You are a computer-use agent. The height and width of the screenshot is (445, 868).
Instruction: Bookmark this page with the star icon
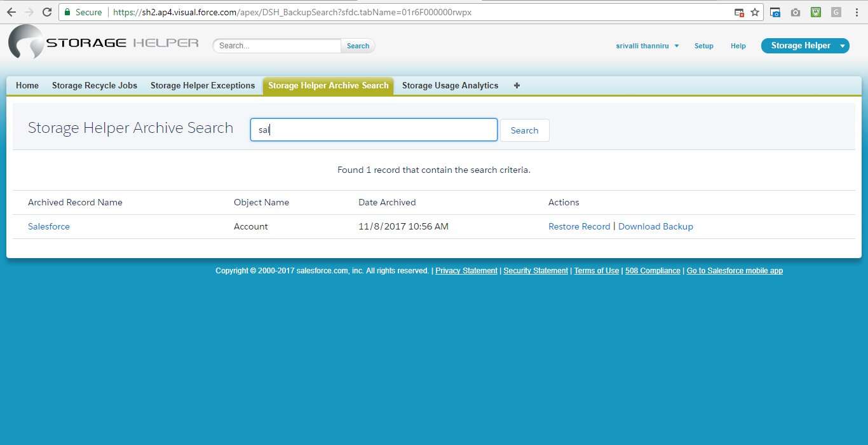[755, 12]
